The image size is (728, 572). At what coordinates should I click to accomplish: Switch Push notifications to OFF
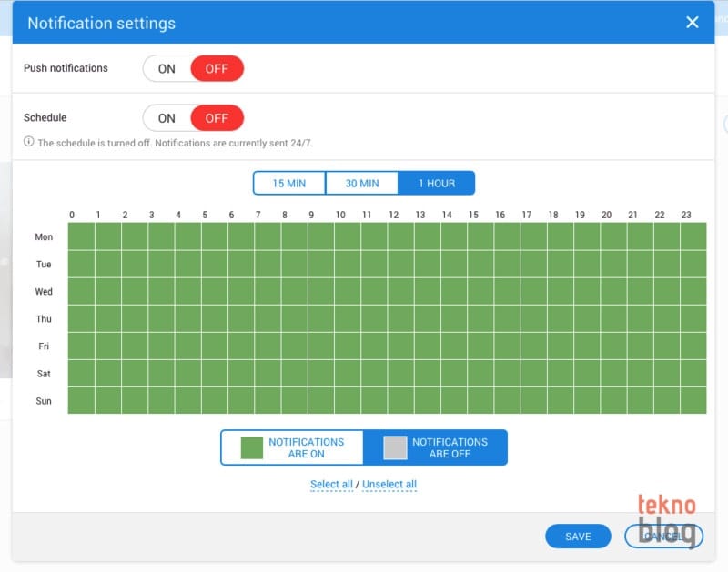217,69
